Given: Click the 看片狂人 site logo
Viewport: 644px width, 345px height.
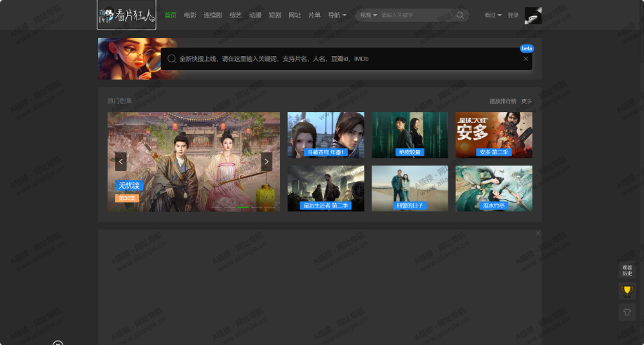Looking at the screenshot, I should (x=126, y=15).
